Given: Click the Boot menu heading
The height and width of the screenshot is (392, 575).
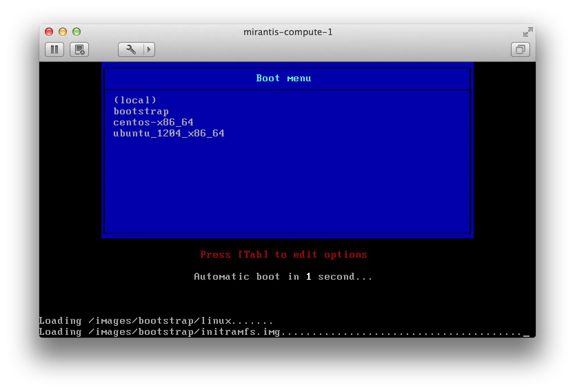Looking at the screenshot, I should point(283,78).
